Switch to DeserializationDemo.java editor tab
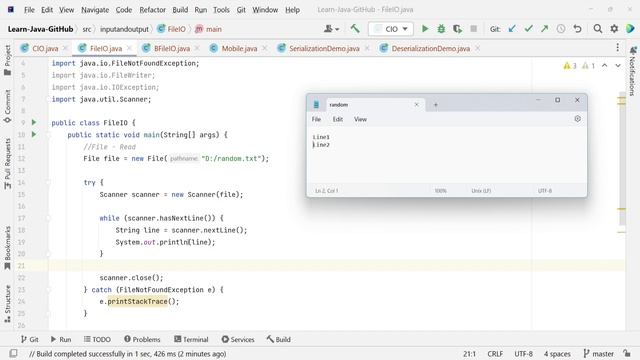The image size is (640, 360). (431, 48)
